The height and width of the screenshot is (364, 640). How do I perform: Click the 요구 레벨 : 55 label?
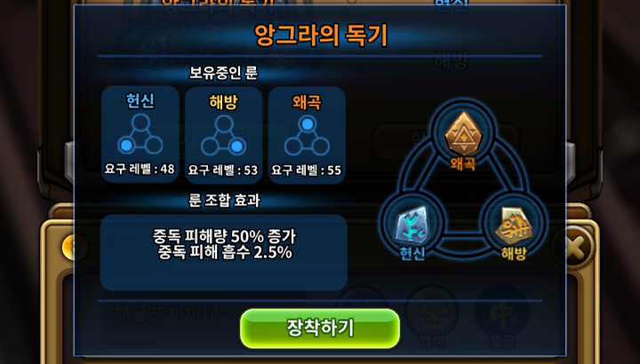(307, 170)
